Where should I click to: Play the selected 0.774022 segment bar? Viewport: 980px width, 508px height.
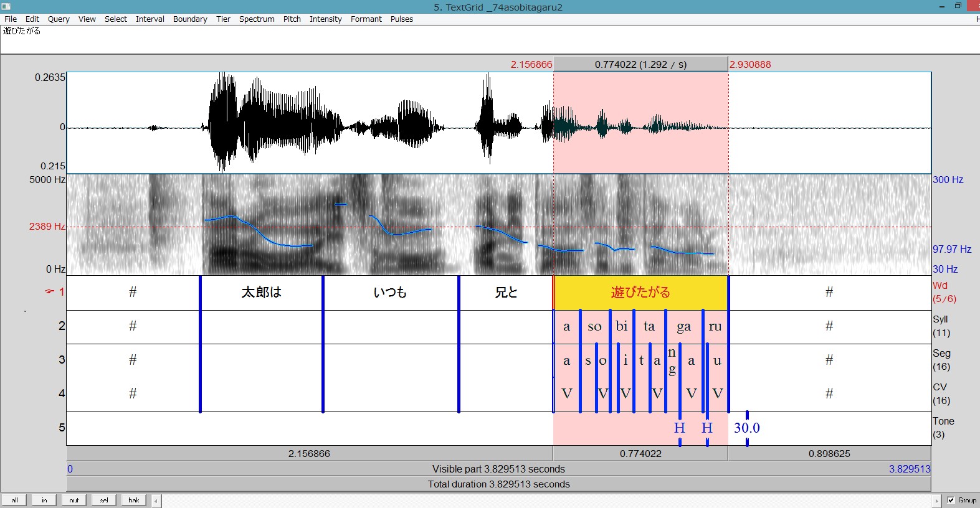[640, 454]
